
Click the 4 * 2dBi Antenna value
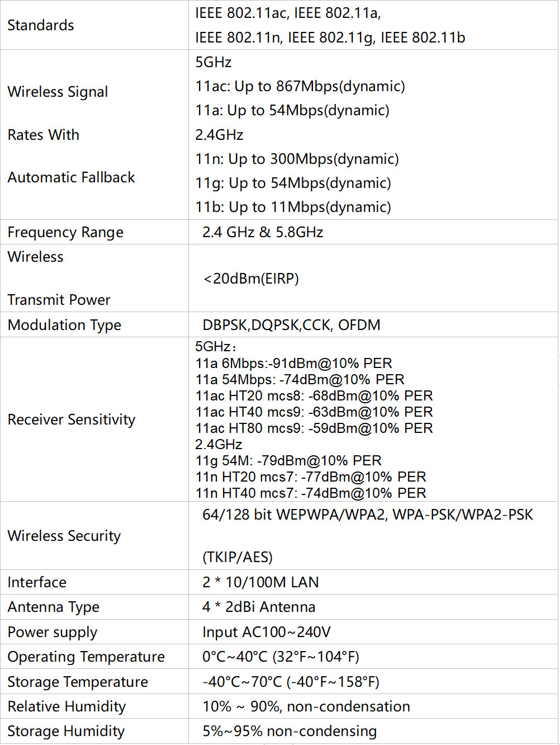point(259,607)
